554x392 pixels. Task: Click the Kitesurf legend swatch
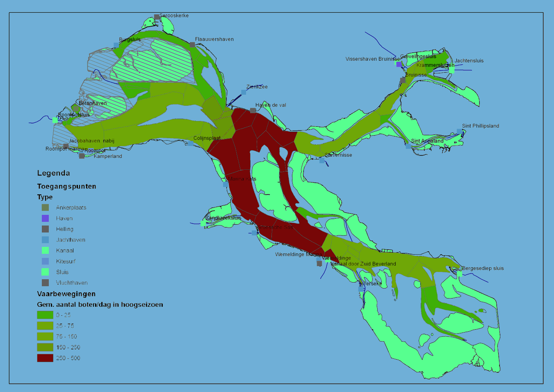coord(45,261)
